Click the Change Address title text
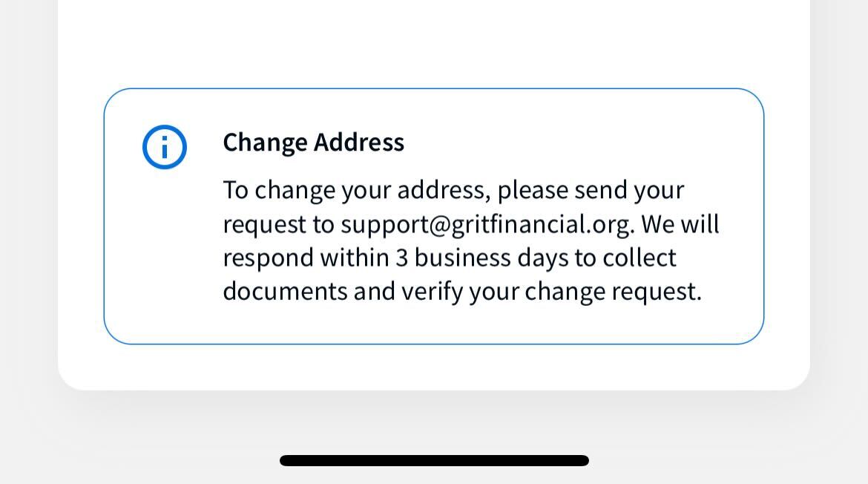Image resolution: width=868 pixels, height=484 pixels. coord(314,142)
